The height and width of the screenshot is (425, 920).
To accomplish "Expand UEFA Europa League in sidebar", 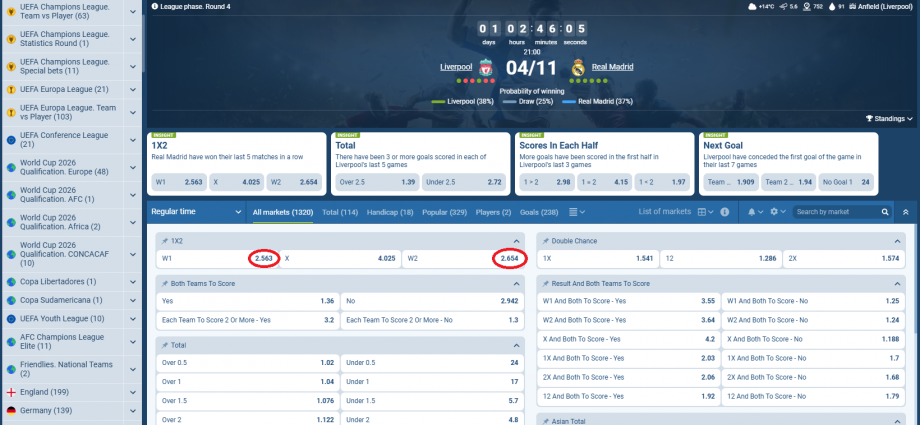I will [131, 90].
